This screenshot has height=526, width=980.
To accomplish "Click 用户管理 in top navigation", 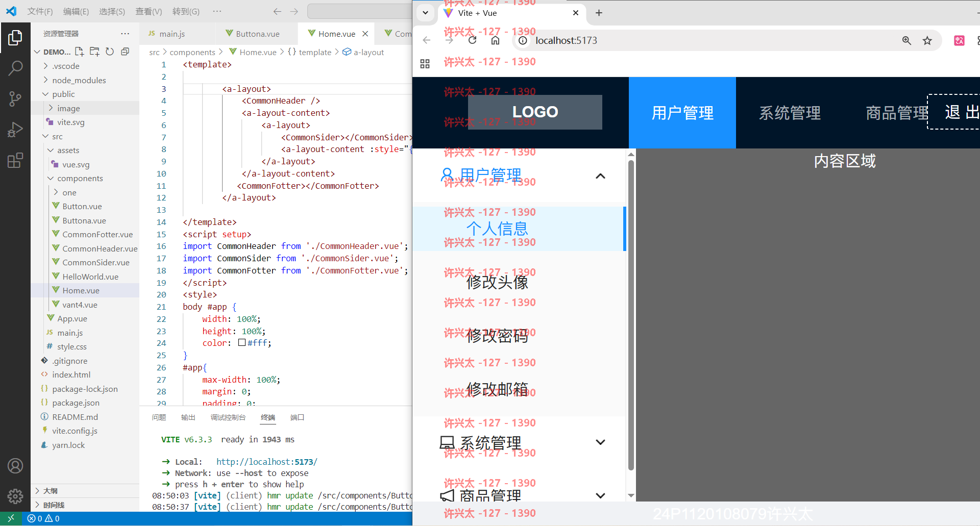I will (682, 113).
